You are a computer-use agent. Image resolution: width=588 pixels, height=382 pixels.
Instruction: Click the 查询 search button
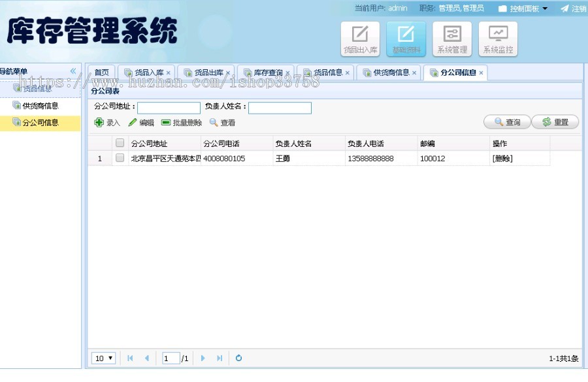point(507,121)
